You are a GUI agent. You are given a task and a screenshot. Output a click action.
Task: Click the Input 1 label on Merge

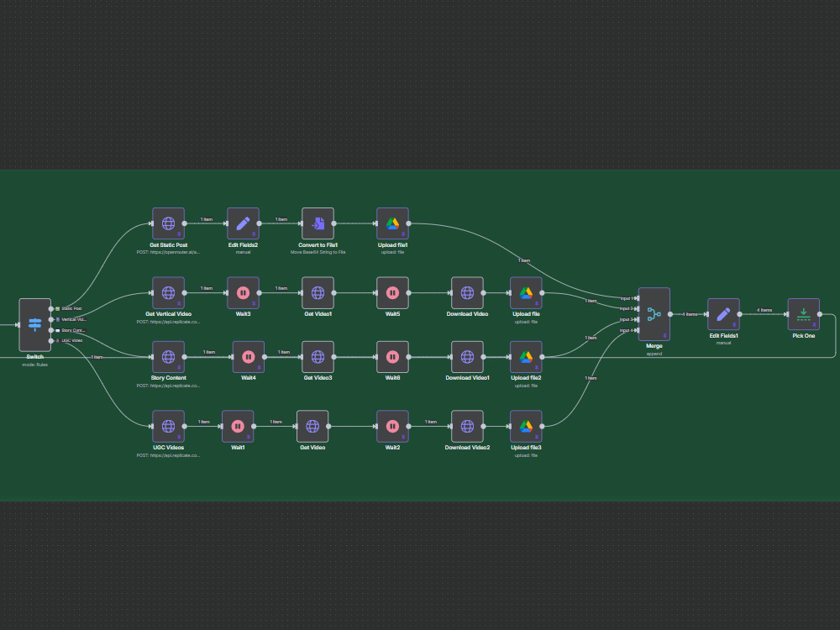coord(627,298)
